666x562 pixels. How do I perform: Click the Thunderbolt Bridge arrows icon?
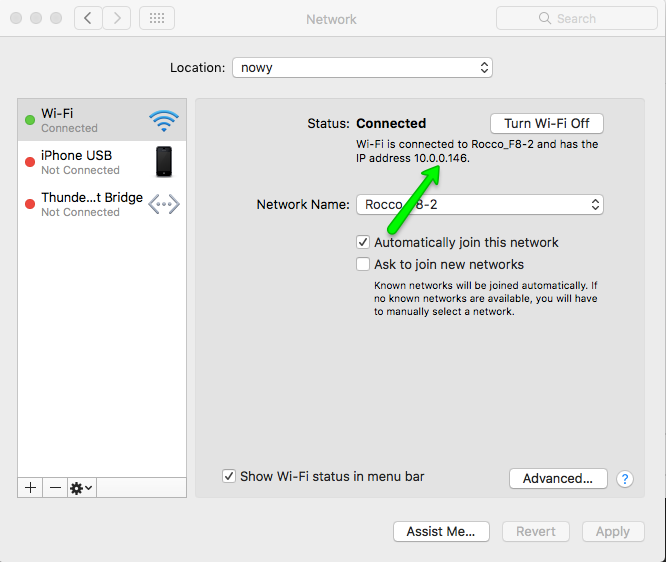[164, 204]
